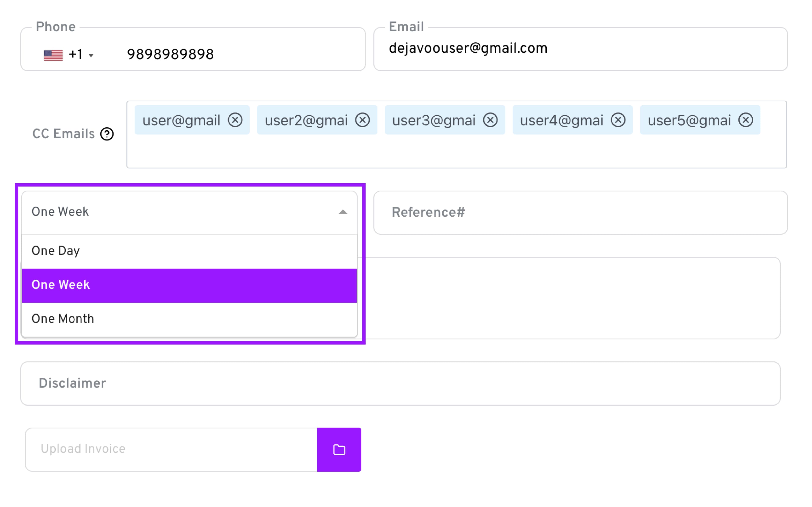
Task: Open the Upload Invoice folder button
Action: click(339, 449)
